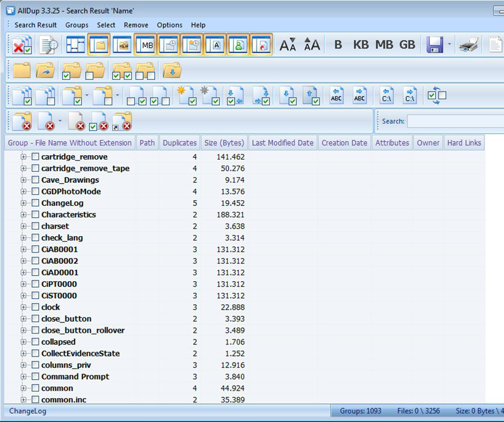Open the Remove menu

(x=136, y=25)
